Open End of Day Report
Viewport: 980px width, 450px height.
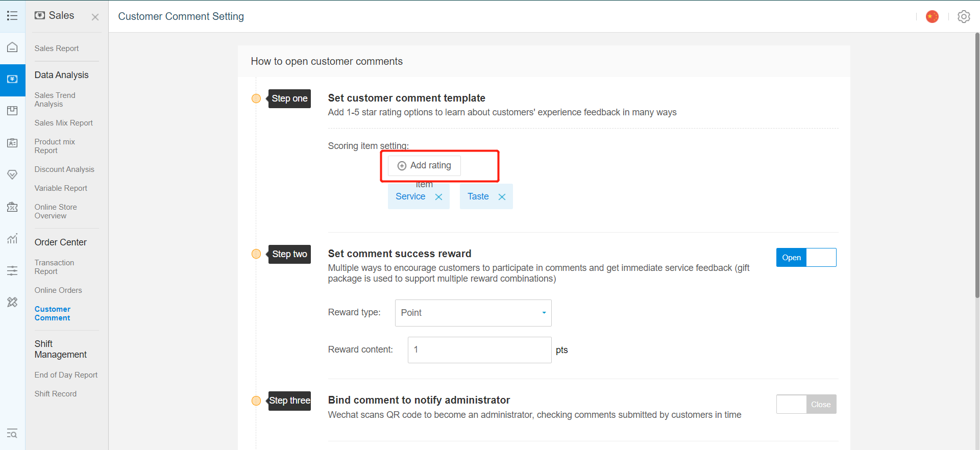coord(66,375)
